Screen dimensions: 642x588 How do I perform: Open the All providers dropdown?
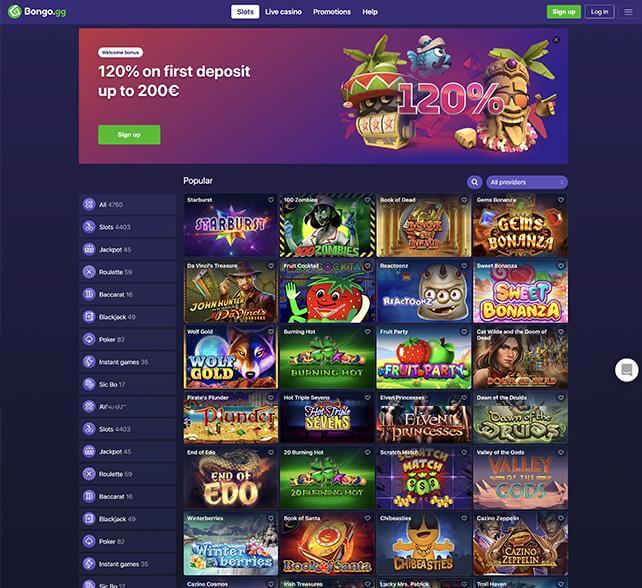pyautogui.click(x=527, y=182)
